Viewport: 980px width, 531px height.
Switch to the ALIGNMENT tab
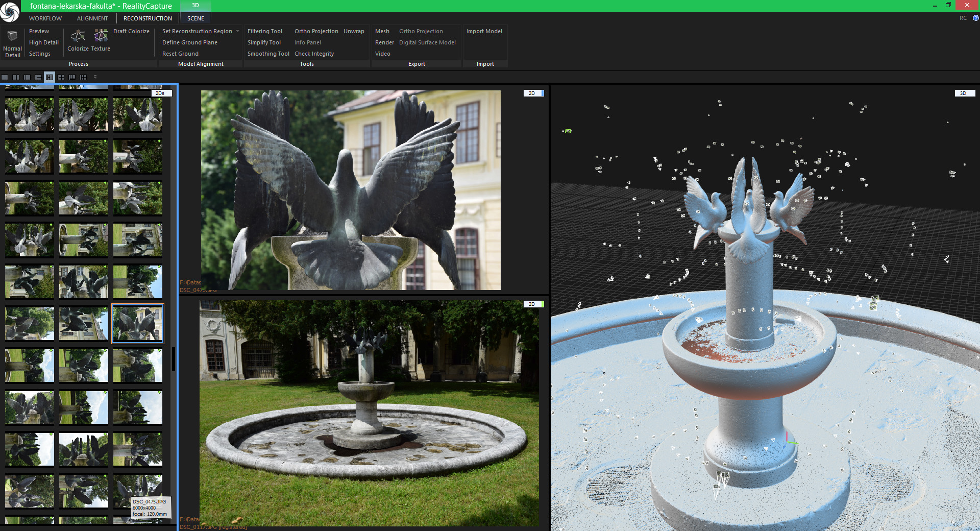tap(92, 18)
